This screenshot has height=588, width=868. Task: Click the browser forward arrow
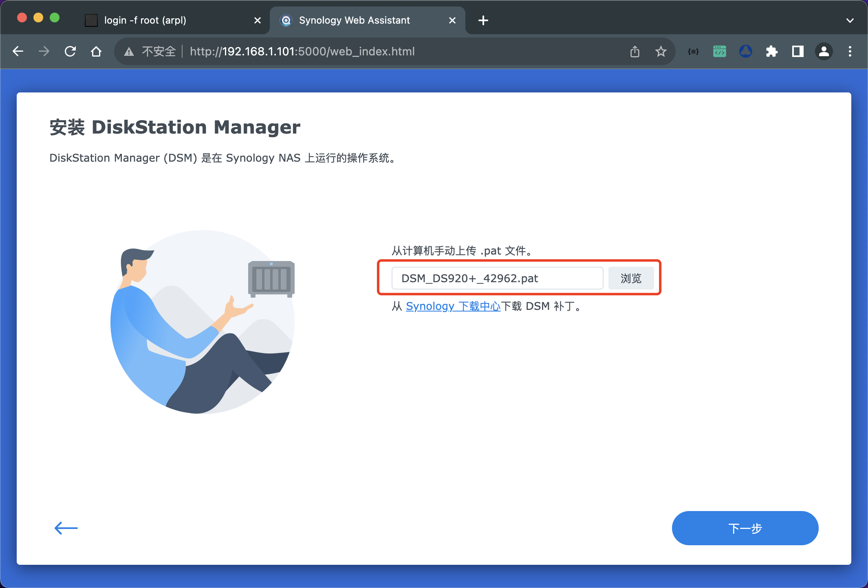[44, 51]
